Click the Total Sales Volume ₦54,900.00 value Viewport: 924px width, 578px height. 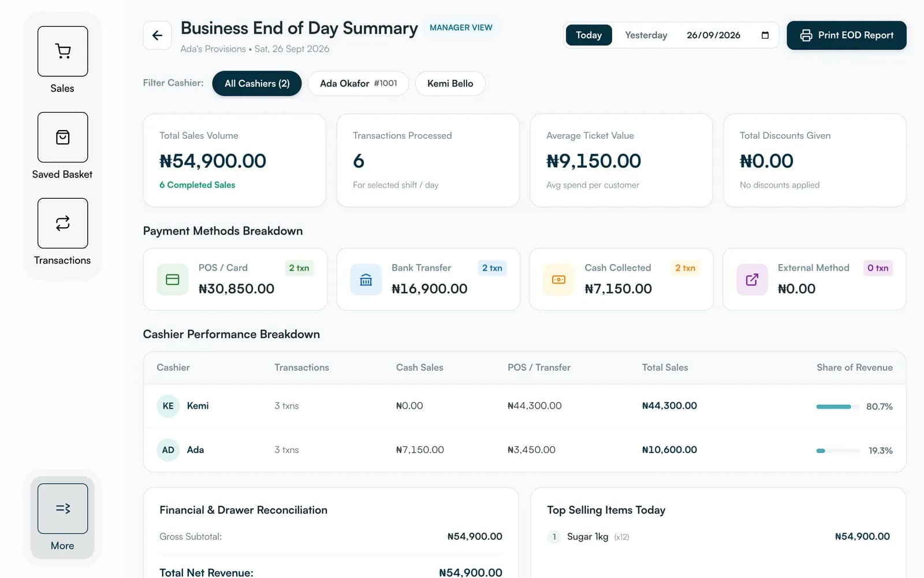coord(213,161)
